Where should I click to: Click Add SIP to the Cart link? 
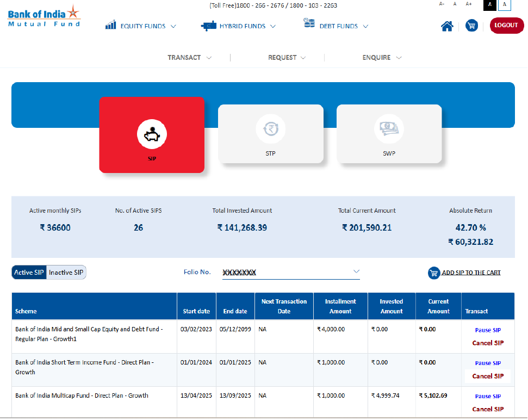[x=471, y=273]
